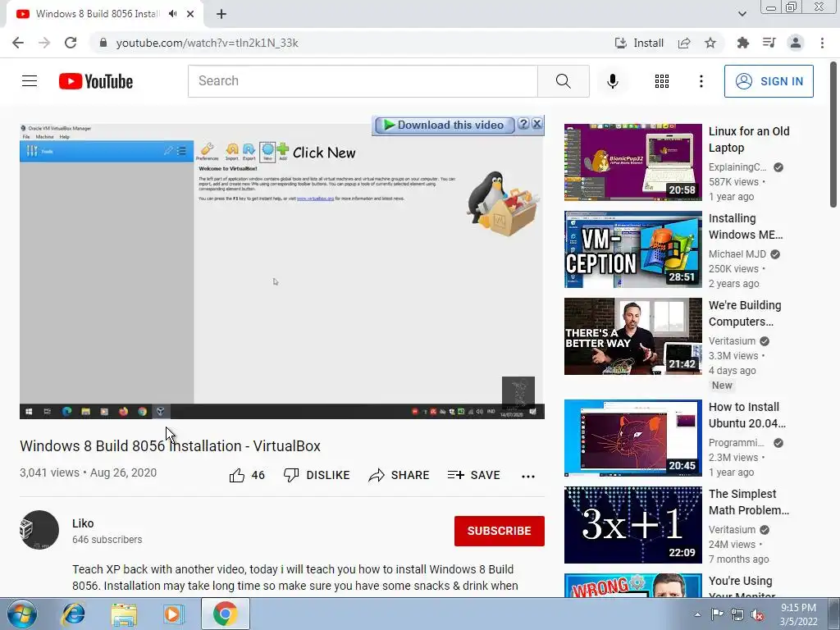Click the DISLIKE button
Screen dimensions: 840x630
pyautogui.click(x=317, y=475)
